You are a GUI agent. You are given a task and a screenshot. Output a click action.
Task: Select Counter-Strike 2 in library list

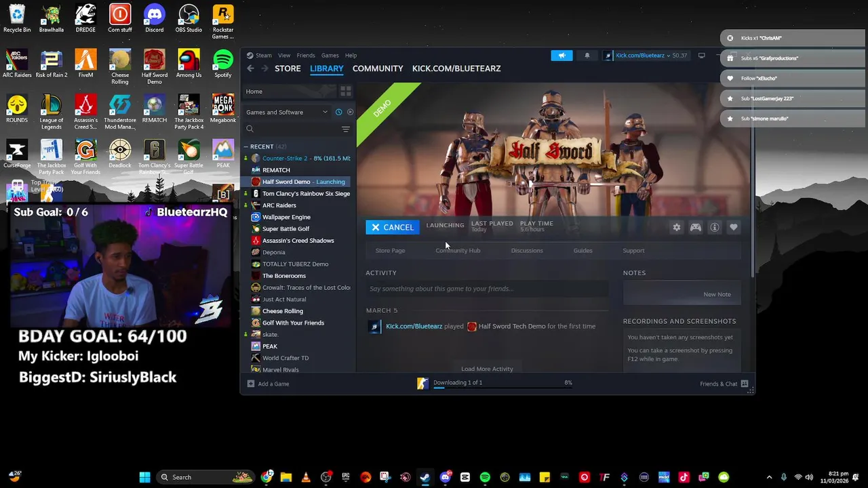298,159
